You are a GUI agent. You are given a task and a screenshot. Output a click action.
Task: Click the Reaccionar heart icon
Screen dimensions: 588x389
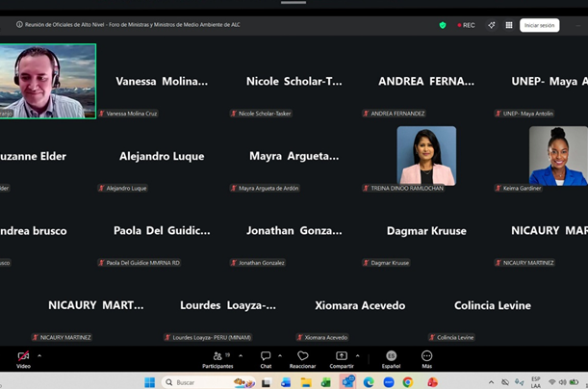[302, 357]
